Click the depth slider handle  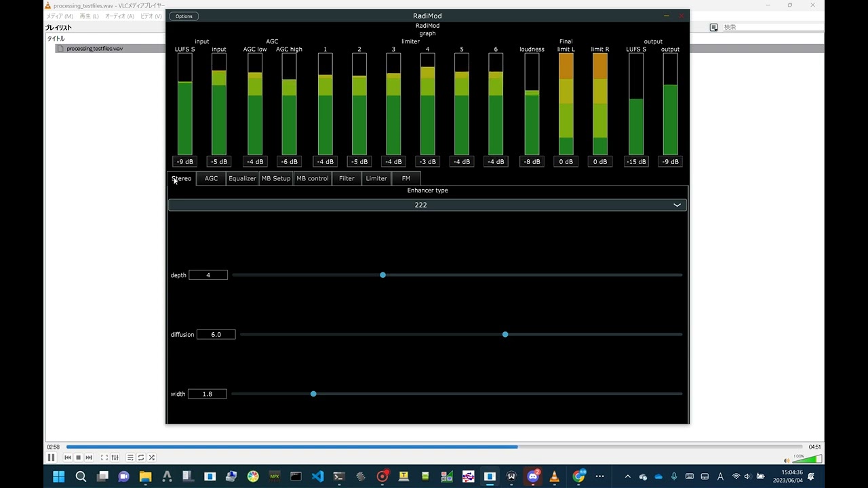(383, 275)
